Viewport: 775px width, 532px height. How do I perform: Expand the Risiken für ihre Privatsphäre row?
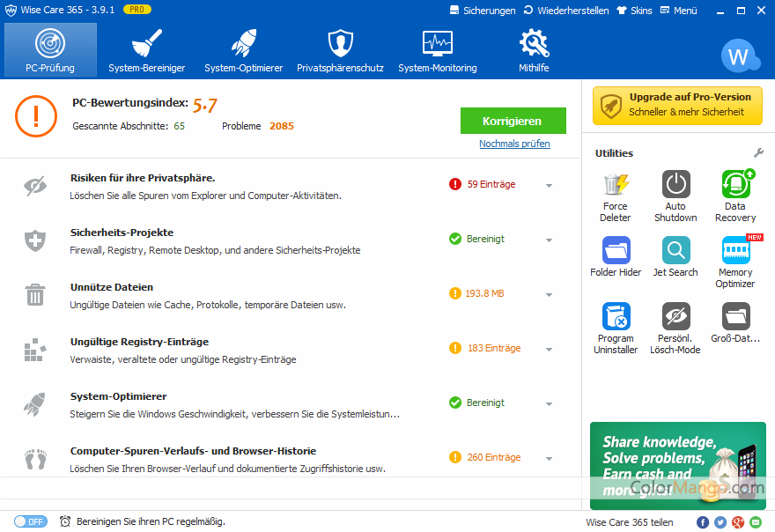click(549, 186)
